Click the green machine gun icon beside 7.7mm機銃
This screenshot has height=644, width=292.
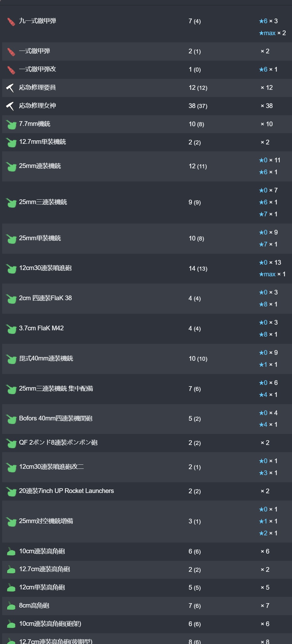click(x=11, y=125)
